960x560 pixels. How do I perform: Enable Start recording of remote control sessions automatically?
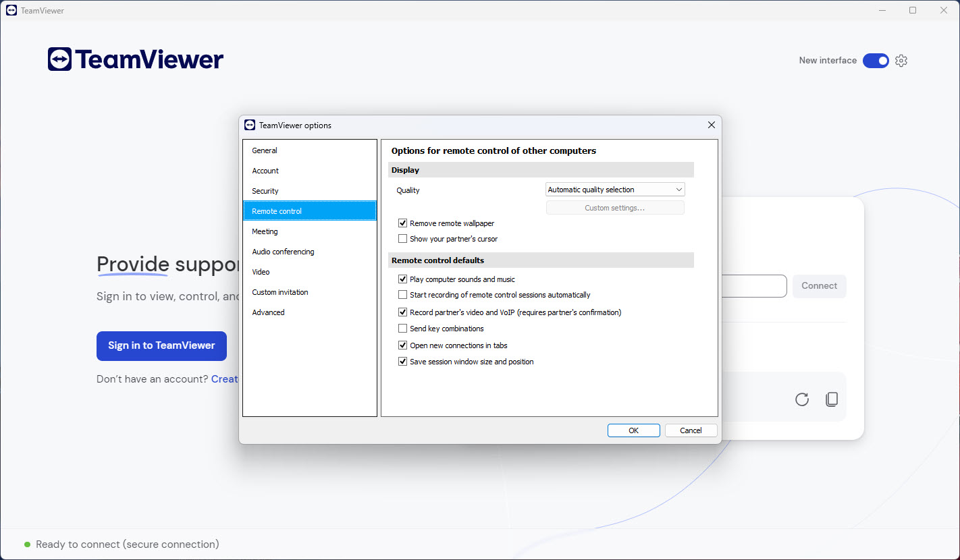point(403,295)
